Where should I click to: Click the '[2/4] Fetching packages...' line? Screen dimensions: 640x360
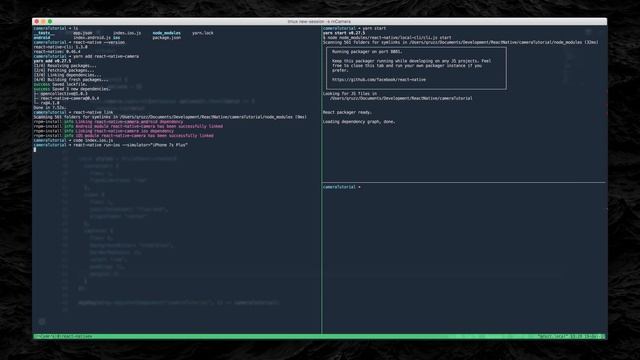pyautogui.click(x=64, y=70)
